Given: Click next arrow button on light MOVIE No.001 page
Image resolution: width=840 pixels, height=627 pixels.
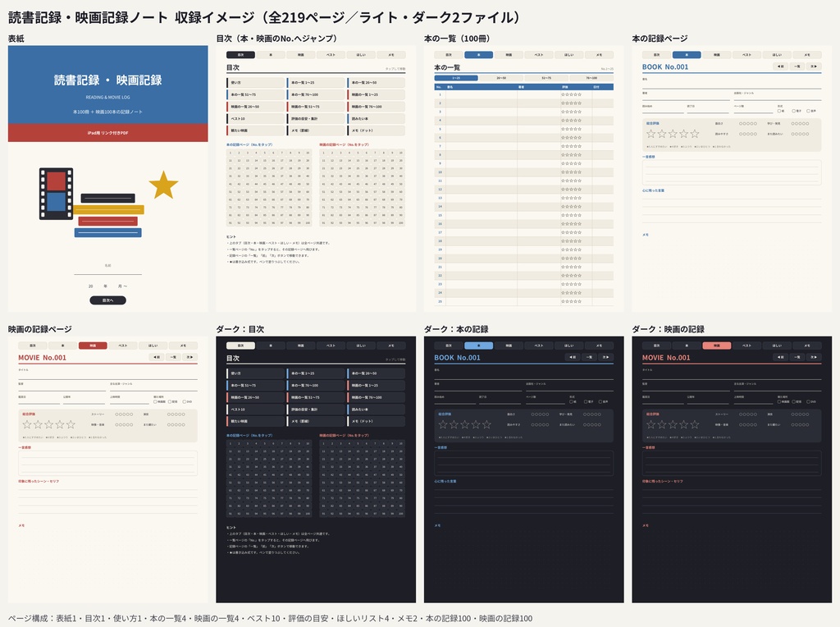Looking at the screenshot, I should 190,357.
